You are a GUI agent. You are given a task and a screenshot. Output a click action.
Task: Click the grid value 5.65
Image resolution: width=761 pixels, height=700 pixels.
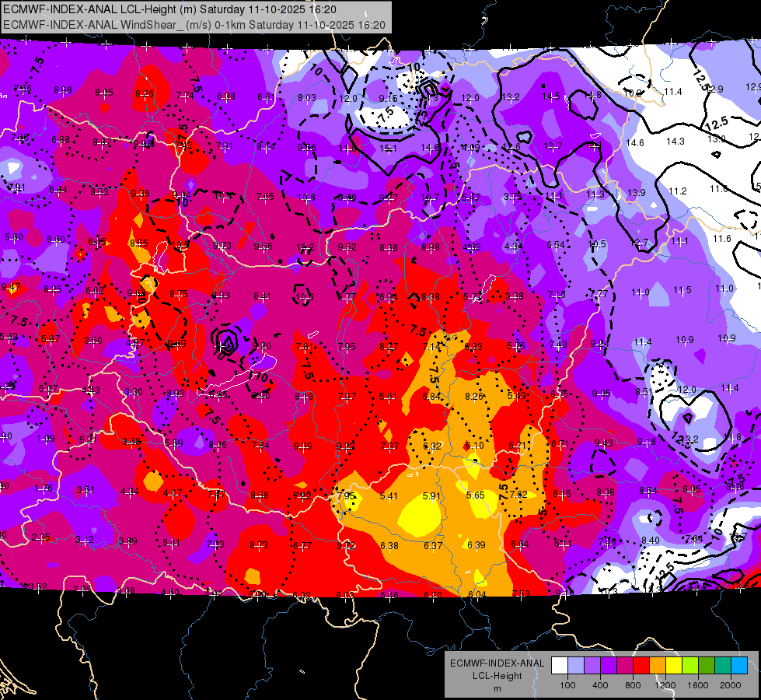pos(476,495)
